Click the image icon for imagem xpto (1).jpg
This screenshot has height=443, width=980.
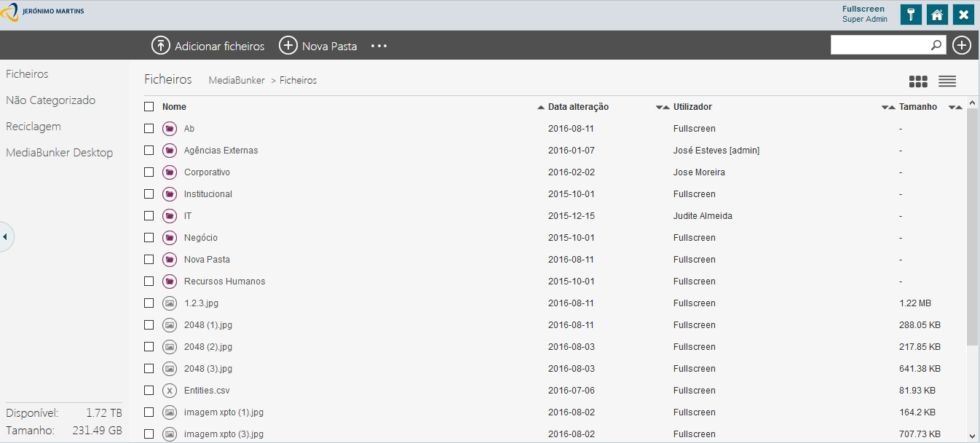tap(170, 412)
